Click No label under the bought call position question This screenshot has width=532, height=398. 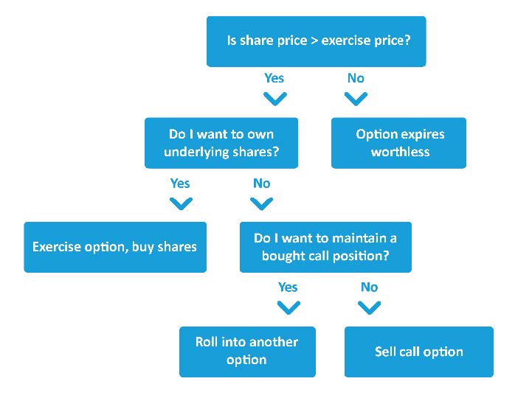(369, 287)
